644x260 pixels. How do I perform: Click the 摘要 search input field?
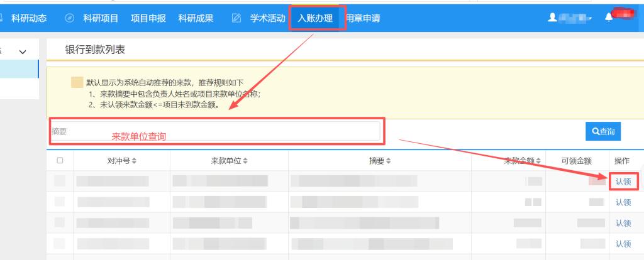[215, 131]
